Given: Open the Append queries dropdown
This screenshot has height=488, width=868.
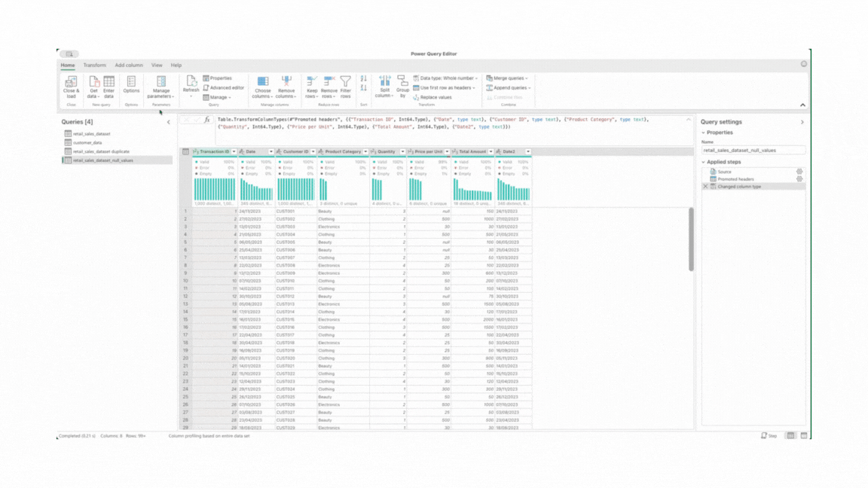Looking at the screenshot, I should pos(509,87).
